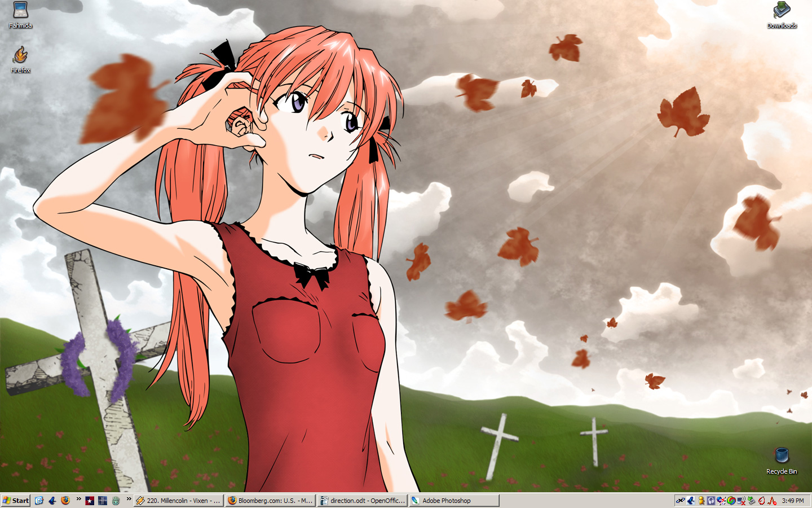Click the dark square toolbar icon
Screen dimensions: 812x508
point(103,500)
